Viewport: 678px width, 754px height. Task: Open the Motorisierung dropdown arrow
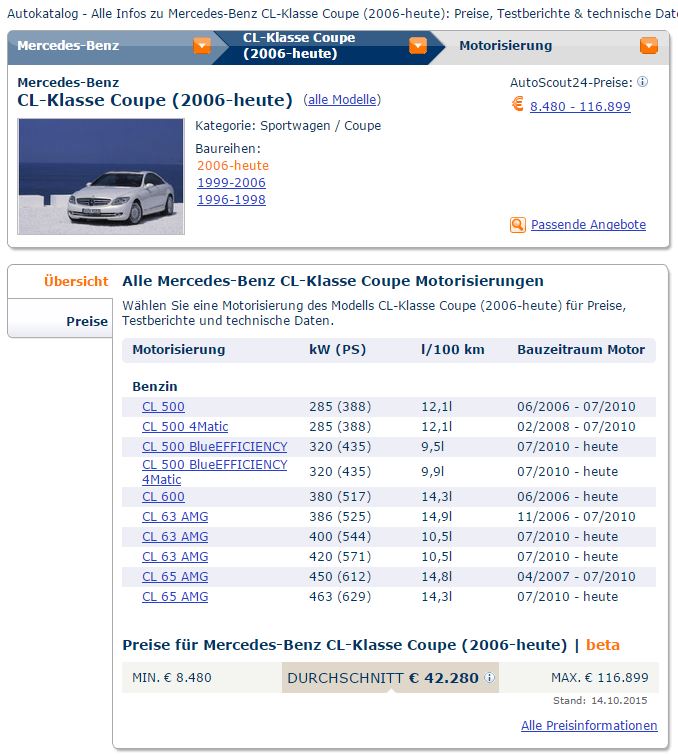pyautogui.click(x=649, y=46)
